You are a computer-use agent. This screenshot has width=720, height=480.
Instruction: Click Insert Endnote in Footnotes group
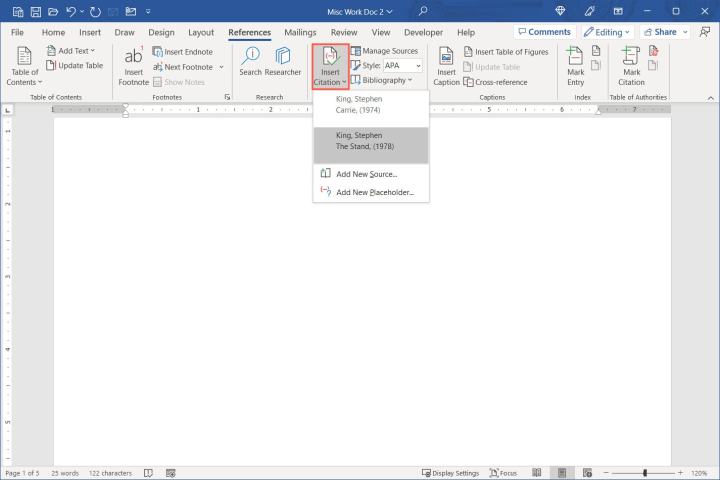click(182, 51)
